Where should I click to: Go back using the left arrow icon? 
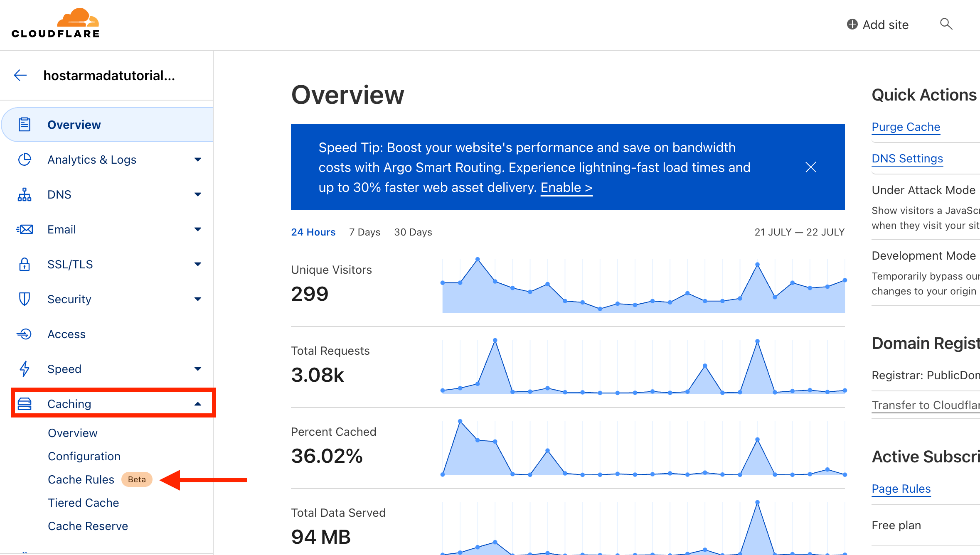(20, 75)
